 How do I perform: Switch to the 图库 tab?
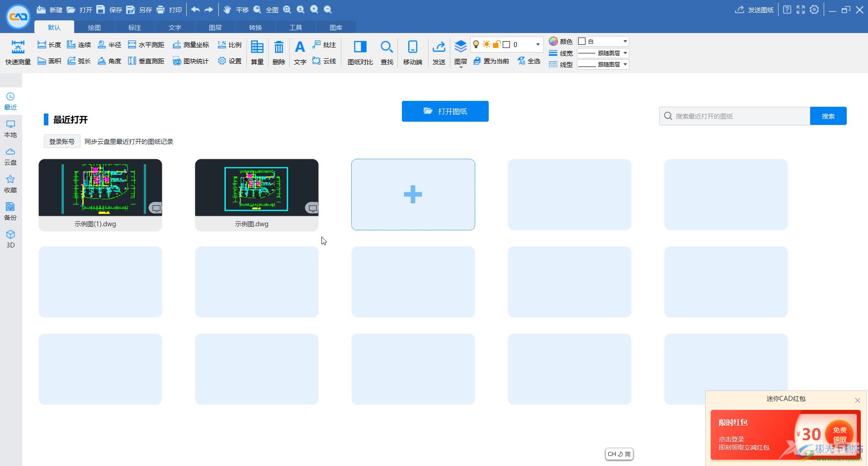[336, 27]
